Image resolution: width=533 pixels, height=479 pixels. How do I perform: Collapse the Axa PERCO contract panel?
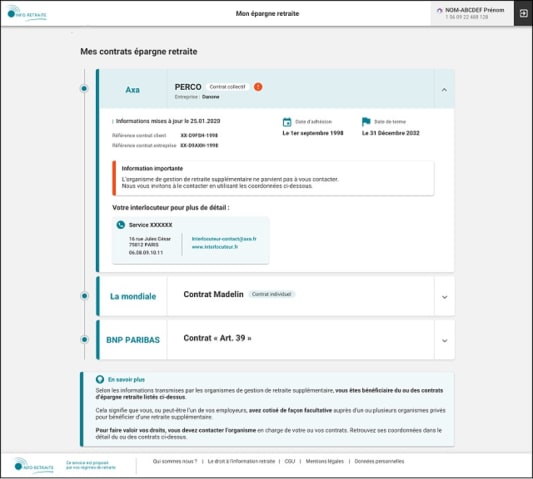click(444, 90)
